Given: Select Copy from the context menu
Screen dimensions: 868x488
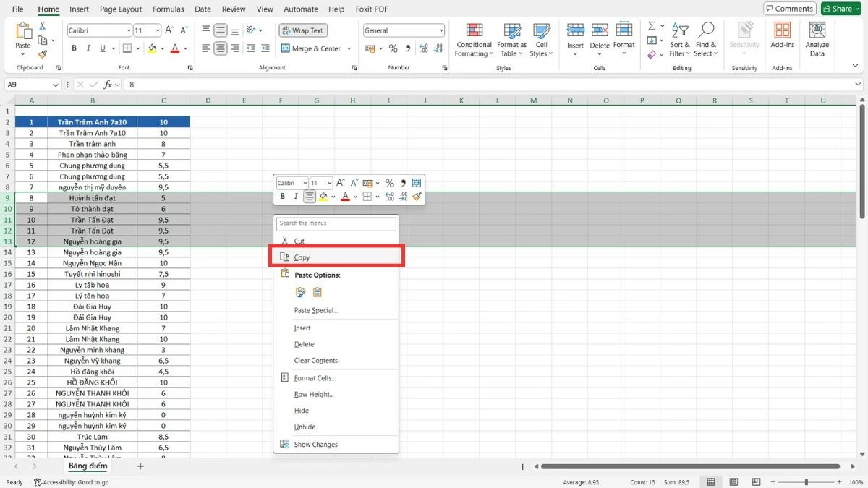Looking at the screenshot, I should click(x=302, y=257).
